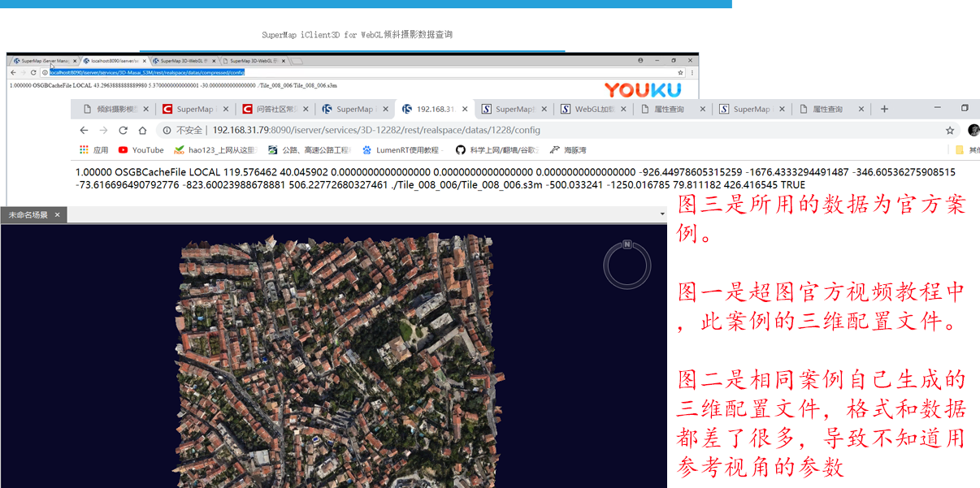
Task: Switch to the WebGL加载 tab
Action: (x=594, y=109)
